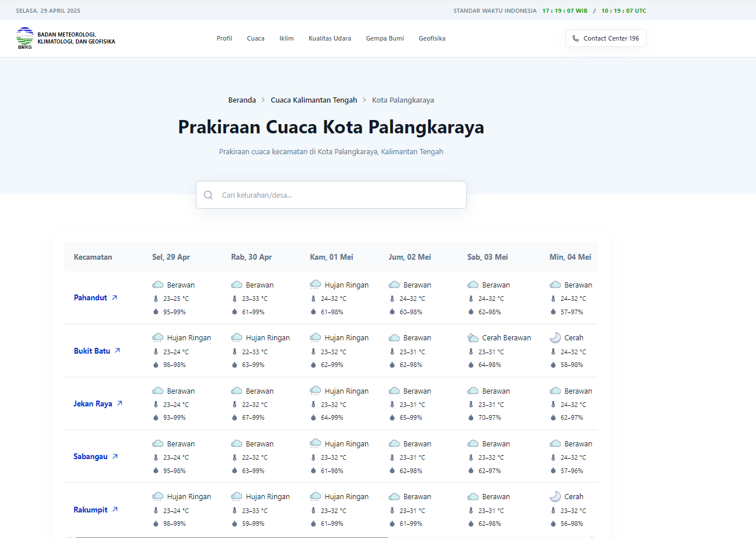This screenshot has height=538, width=756.
Task: Click the arrow icon beside Rakumpit
Action: point(115,510)
